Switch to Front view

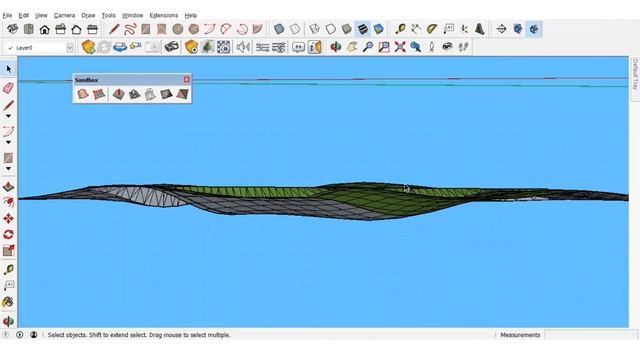[x=44, y=29]
